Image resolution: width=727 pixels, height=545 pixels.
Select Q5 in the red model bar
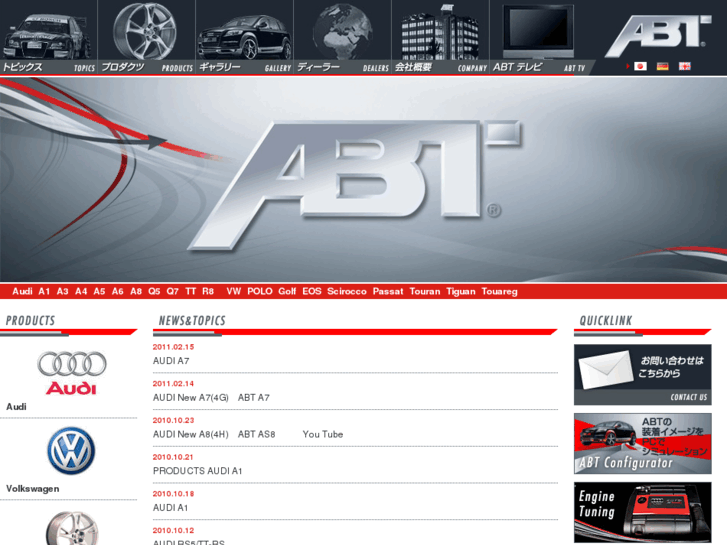coord(154,291)
